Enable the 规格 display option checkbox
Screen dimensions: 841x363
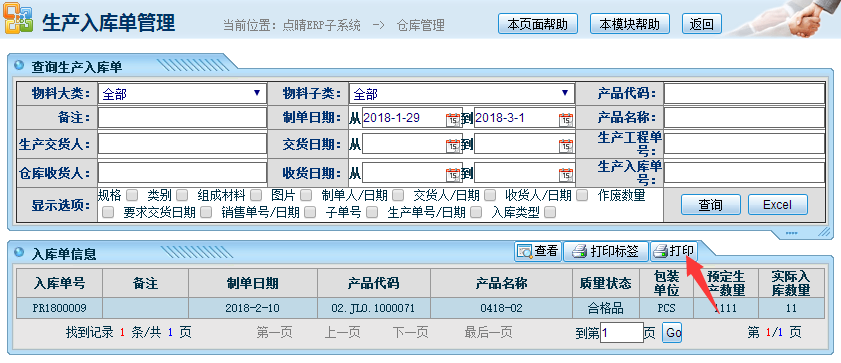(x=132, y=195)
